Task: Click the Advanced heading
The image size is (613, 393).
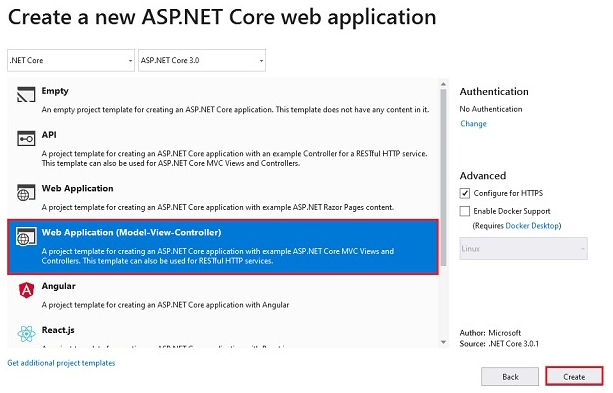Action: (483, 176)
